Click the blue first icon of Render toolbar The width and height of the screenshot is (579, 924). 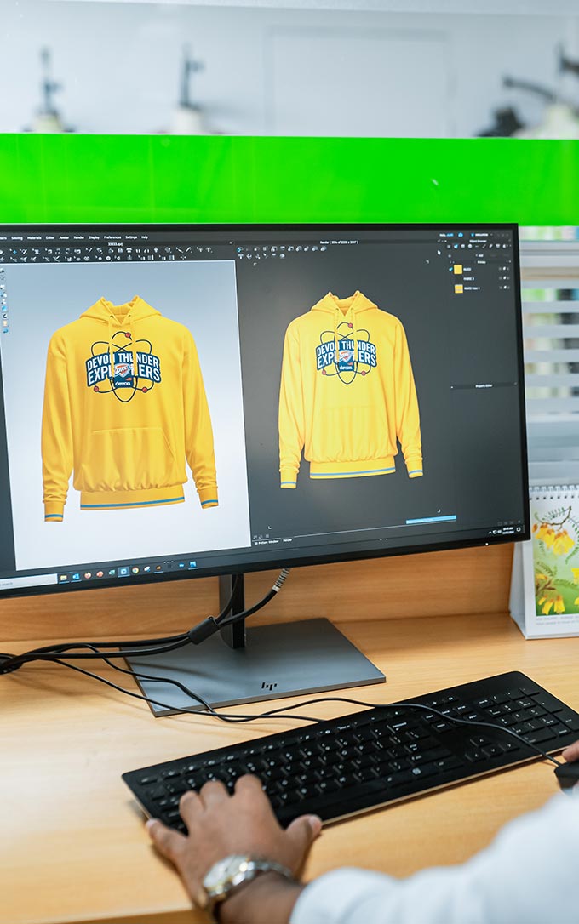[239, 250]
